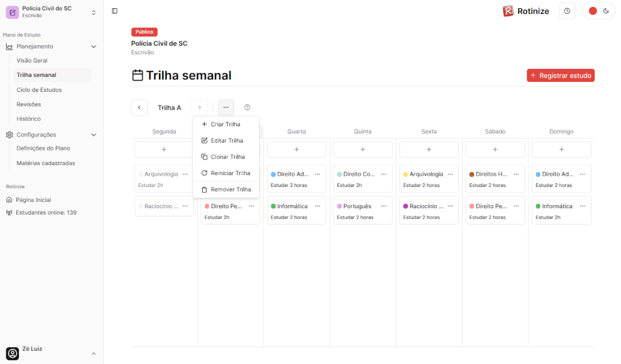This screenshot has height=364, width=621.
Task: Open options for Sábado's Direito Pe... card
Action: pyautogui.click(x=516, y=206)
